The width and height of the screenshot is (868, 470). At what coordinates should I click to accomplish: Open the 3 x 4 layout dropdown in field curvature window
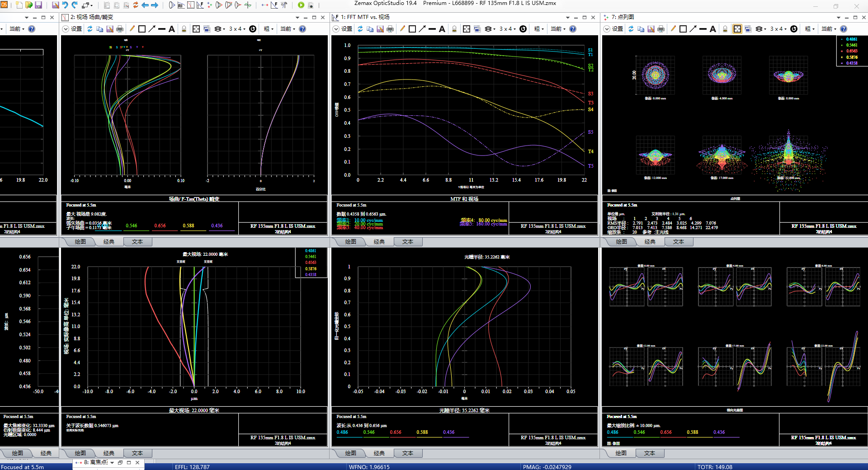tap(237, 29)
